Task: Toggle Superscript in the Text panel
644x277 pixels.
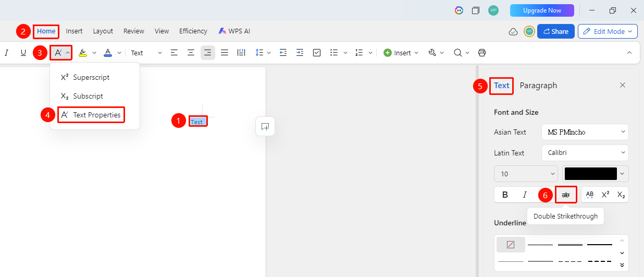Action: [605, 195]
